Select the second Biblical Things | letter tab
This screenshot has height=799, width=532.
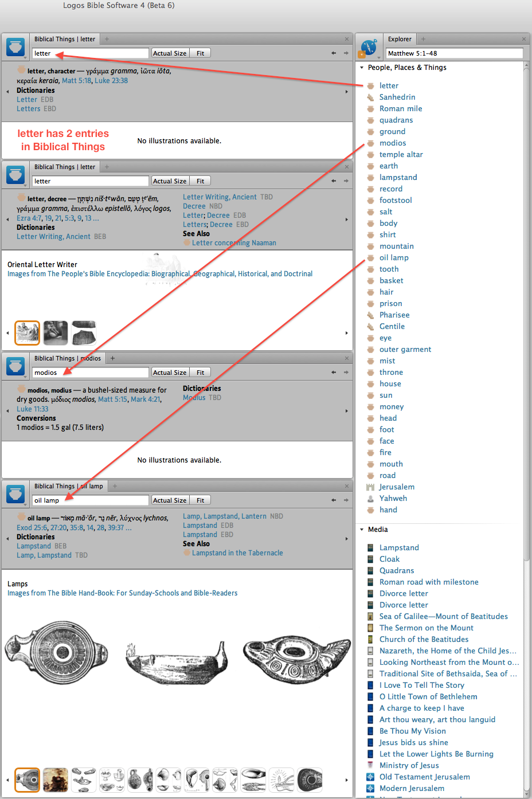[x=64, y=167]
